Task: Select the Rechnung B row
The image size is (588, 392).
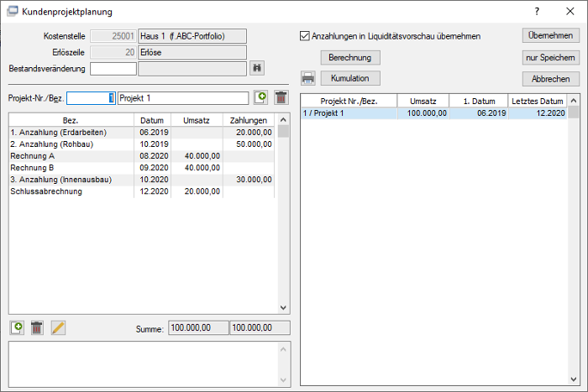Action: [x=141, y=168]
